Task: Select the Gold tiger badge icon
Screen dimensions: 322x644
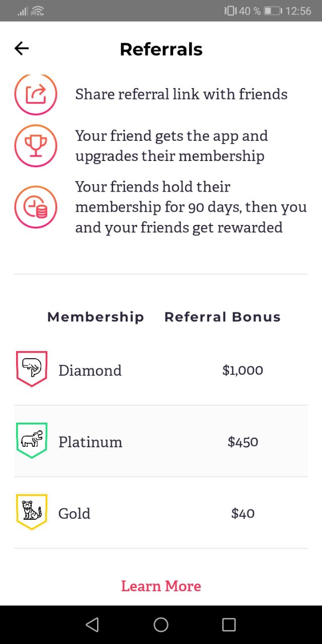Action: click(32, 512)
